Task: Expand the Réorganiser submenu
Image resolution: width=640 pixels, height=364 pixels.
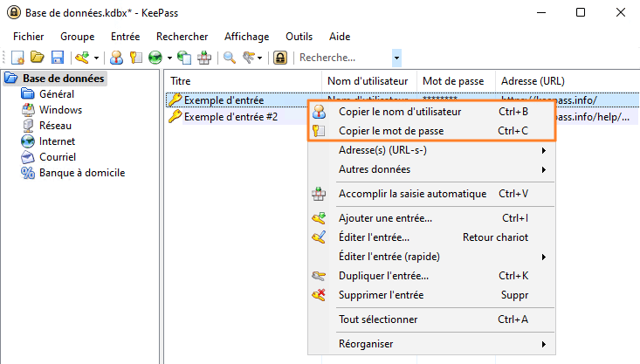Action: click(x=431, y=344)
